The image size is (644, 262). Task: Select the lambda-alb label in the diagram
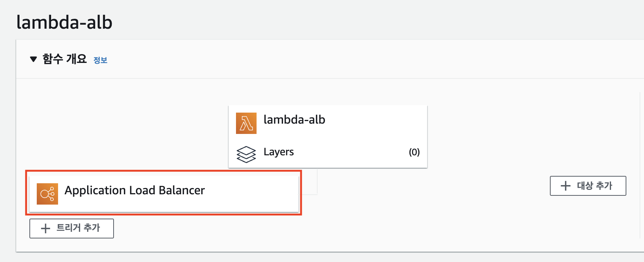[294, 119]
